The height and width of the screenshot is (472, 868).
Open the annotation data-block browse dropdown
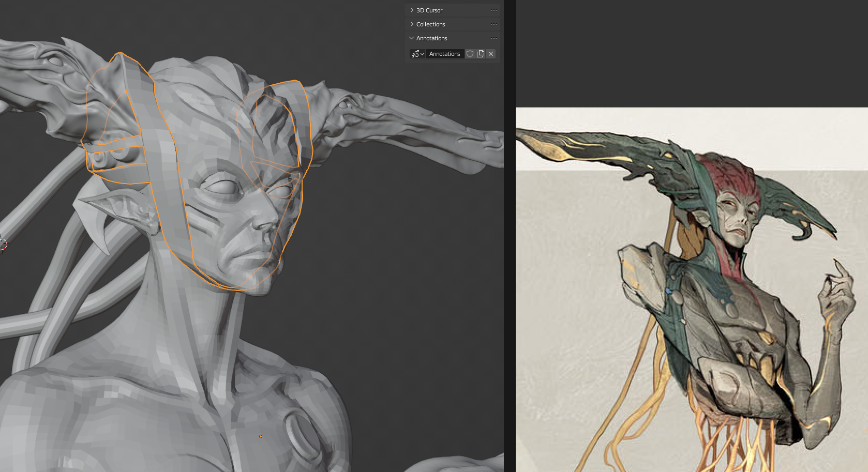click(x=417, y=54)
